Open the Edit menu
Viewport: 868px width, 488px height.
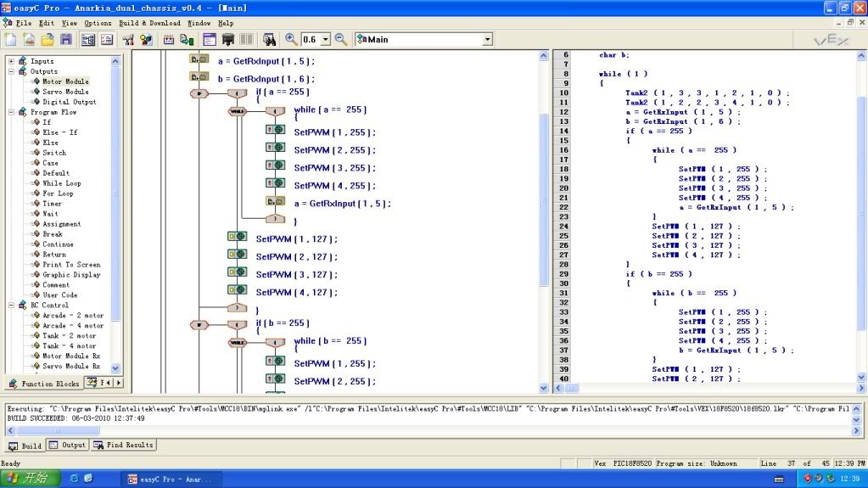[47, 23]
